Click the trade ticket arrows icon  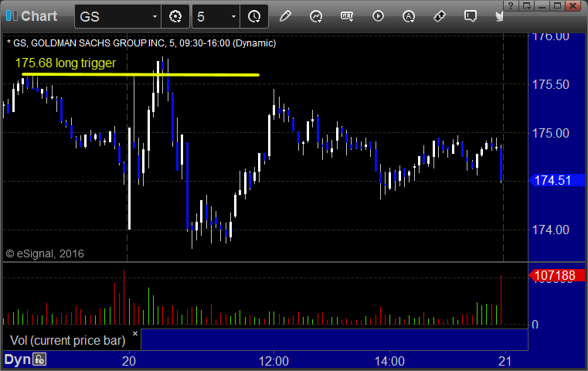coord(439,16)
